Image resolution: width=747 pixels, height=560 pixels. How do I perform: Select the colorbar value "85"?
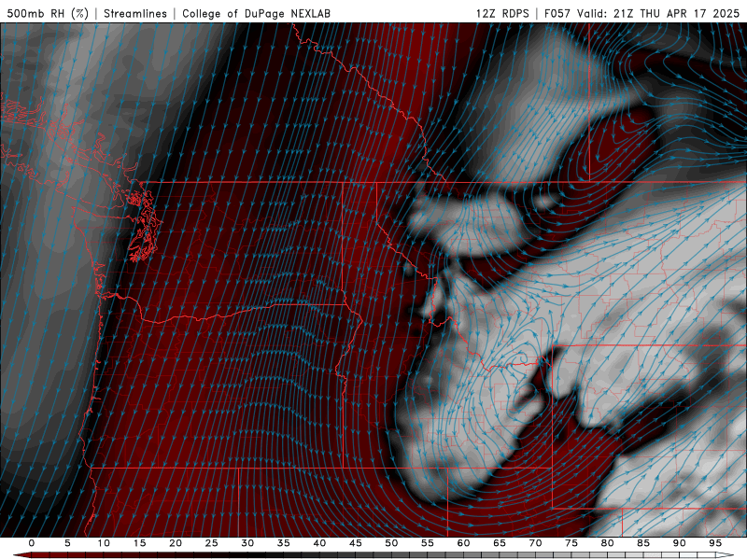tap(643, 543)
